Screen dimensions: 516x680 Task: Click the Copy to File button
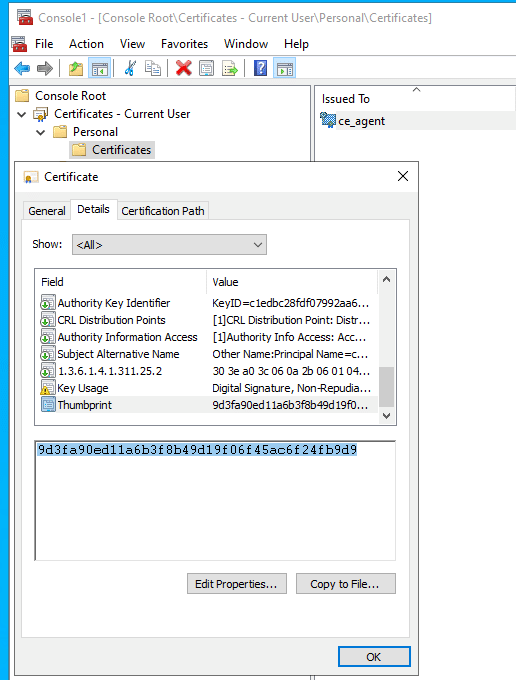[346, 584]
